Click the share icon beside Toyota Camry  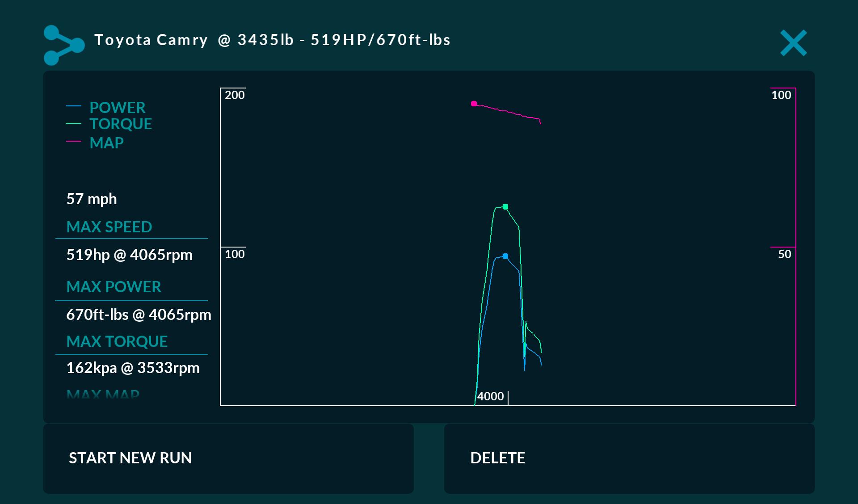point(64,45)
